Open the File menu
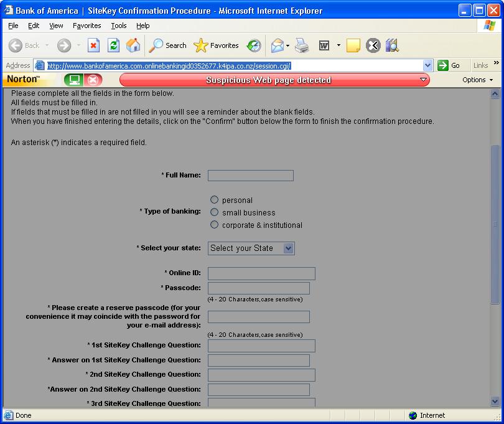The image size is (504, 424). tap(13, 26)
